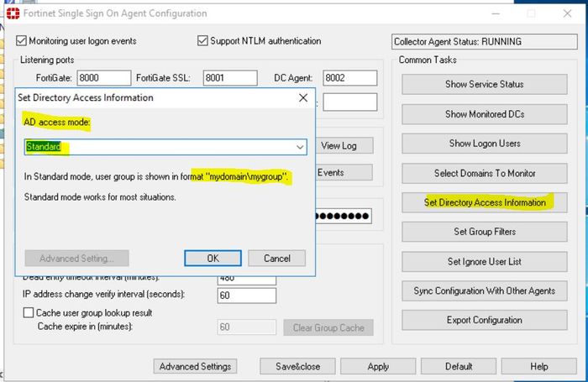This screenshot has height=382, width=588.
Task: Focus the IP address change verify interval field
Action: click(247, 296)
